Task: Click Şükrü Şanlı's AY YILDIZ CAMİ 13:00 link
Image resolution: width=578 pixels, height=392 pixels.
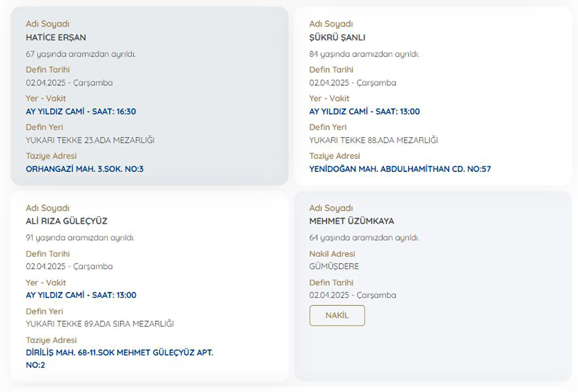Action: (x=364, y=112)
